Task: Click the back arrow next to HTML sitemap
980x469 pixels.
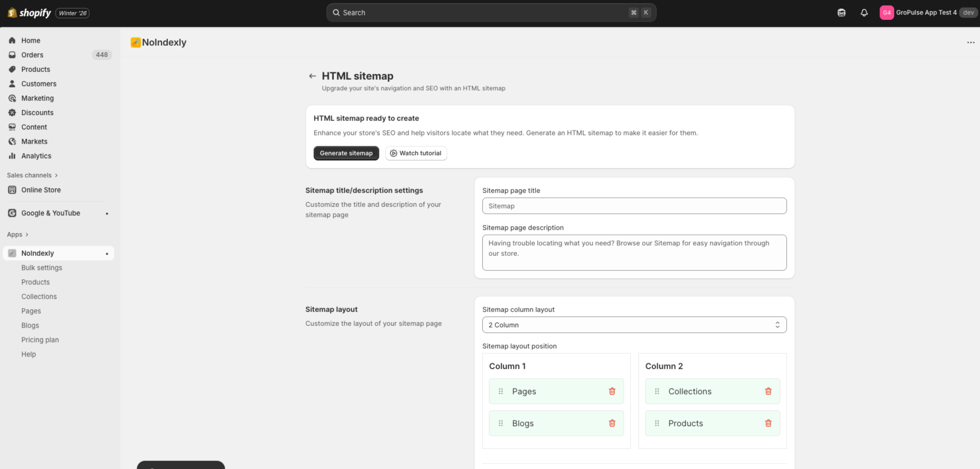Action: 312,76
